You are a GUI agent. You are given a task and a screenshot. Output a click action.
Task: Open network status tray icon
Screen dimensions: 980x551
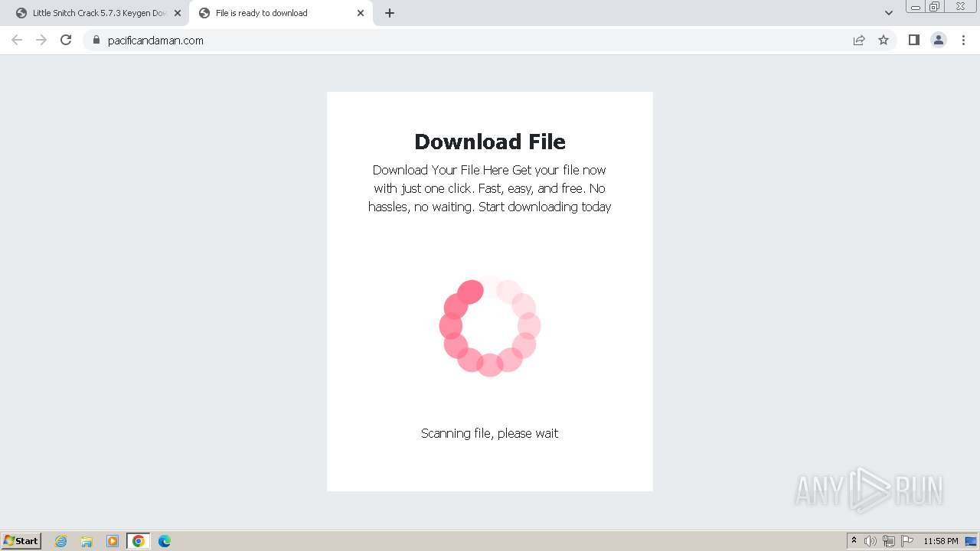click(889, 541)
